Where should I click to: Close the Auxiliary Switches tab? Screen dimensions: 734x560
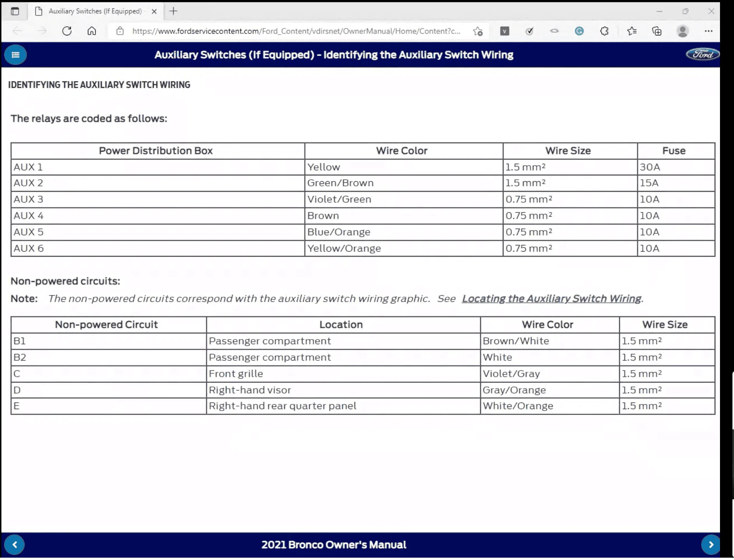[x=154, y=11]
